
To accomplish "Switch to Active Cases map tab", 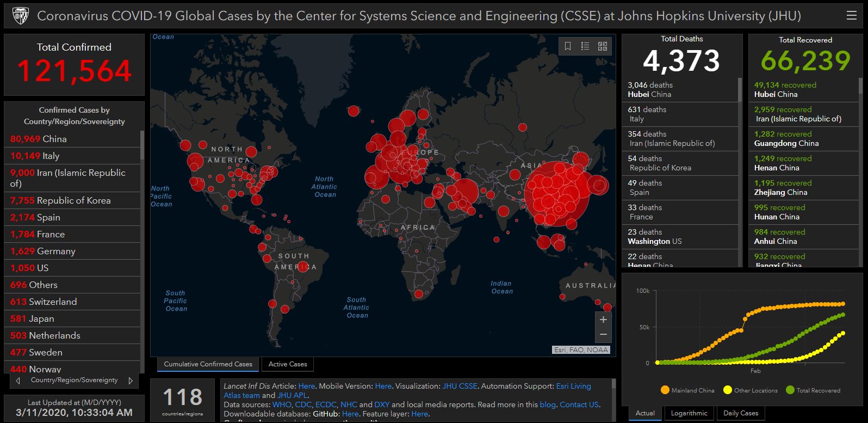I will [288, 364].
